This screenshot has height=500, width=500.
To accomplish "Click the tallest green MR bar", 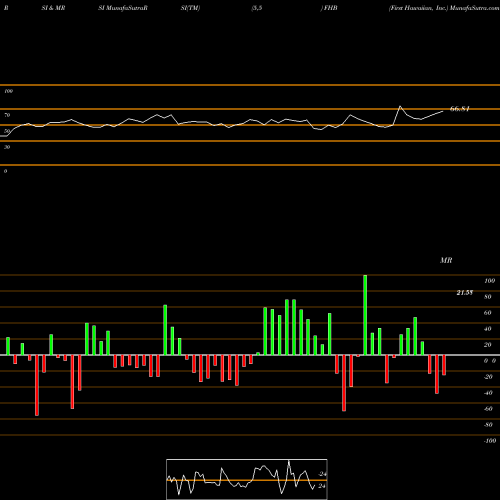I will tap(365, 315).
